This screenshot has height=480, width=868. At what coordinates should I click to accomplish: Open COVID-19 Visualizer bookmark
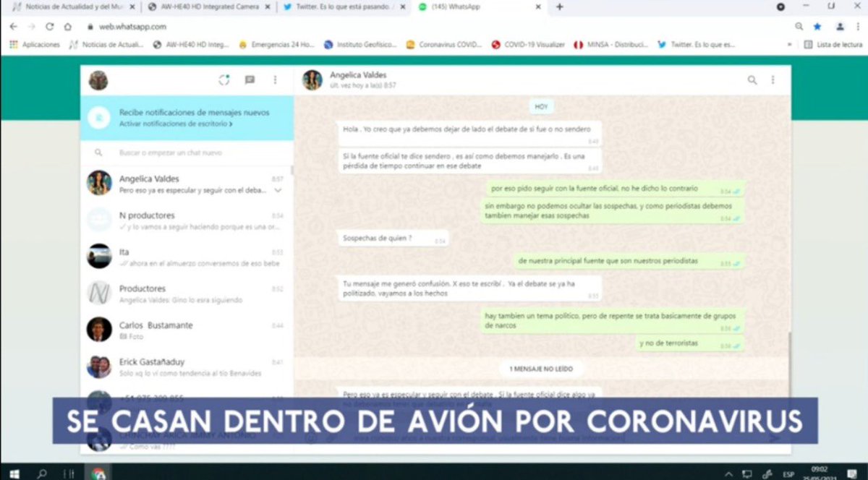click(x=528, y=44)
